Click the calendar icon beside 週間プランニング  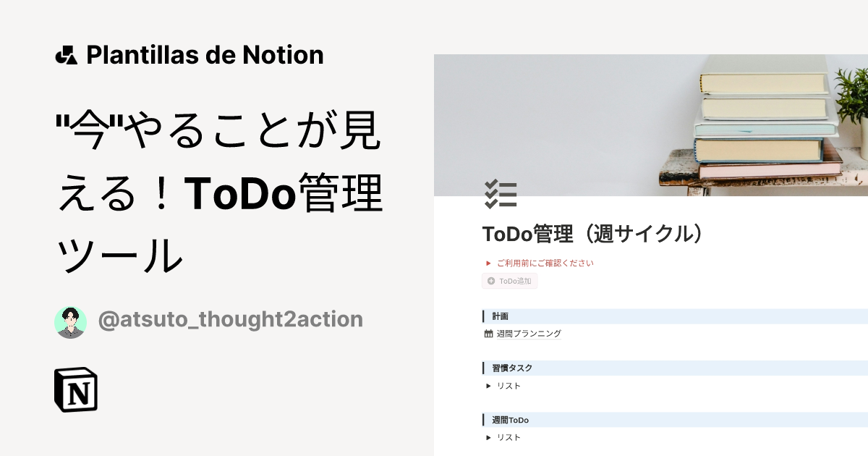[x=488, y=333]
